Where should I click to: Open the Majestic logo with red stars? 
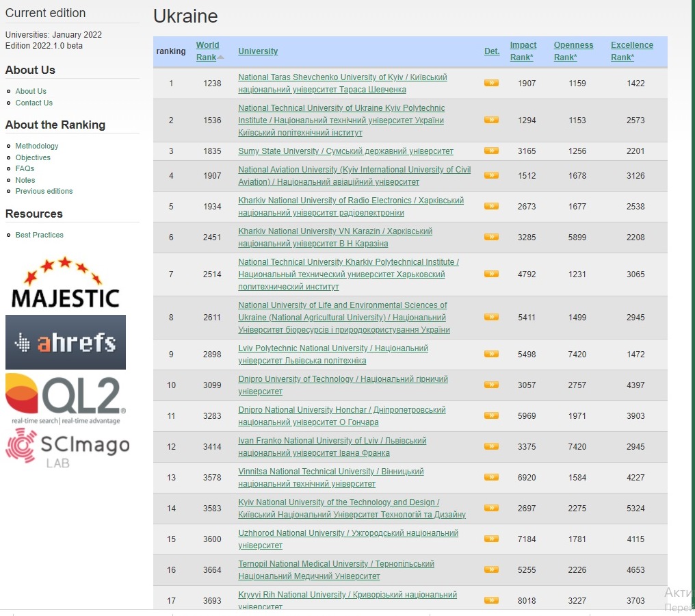coord(65,283)
